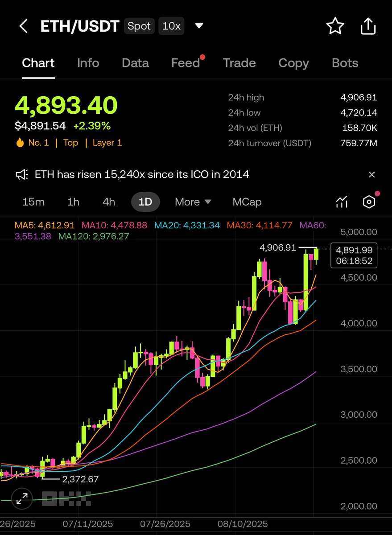The image size is (392, 535).
Task: Go back using the left arrow icon
Action: click(24, 26)
